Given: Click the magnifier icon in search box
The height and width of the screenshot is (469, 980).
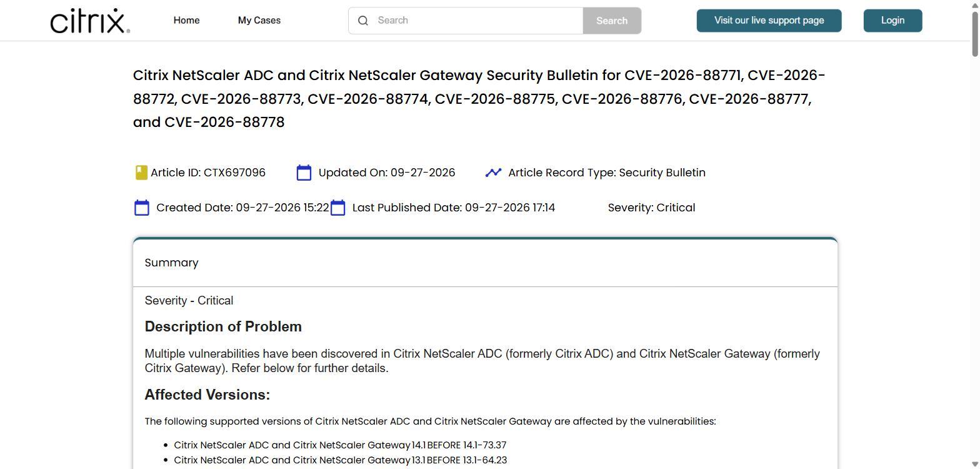Looking at the screenshot, I should (363, 21).
